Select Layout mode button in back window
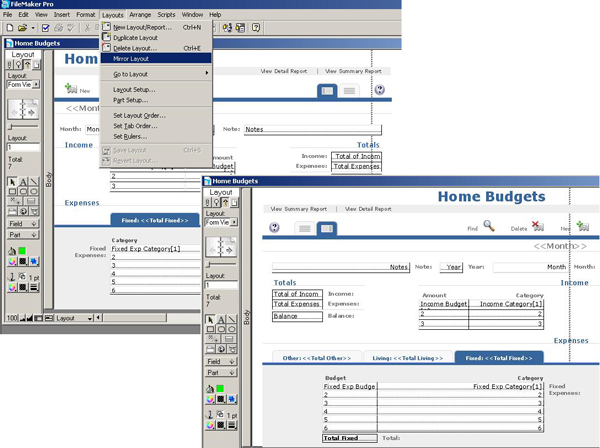This screenshot has height=448, width=600. [x=28, y=65]
